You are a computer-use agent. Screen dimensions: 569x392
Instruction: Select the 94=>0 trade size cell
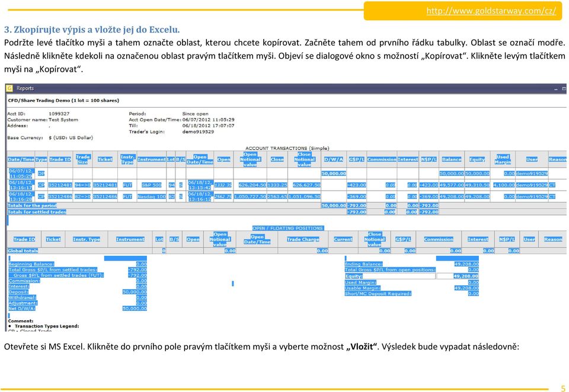[83, 185]
